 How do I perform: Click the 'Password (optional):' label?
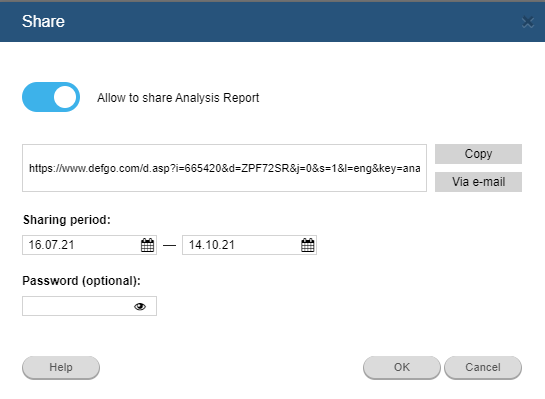point(81,281)
